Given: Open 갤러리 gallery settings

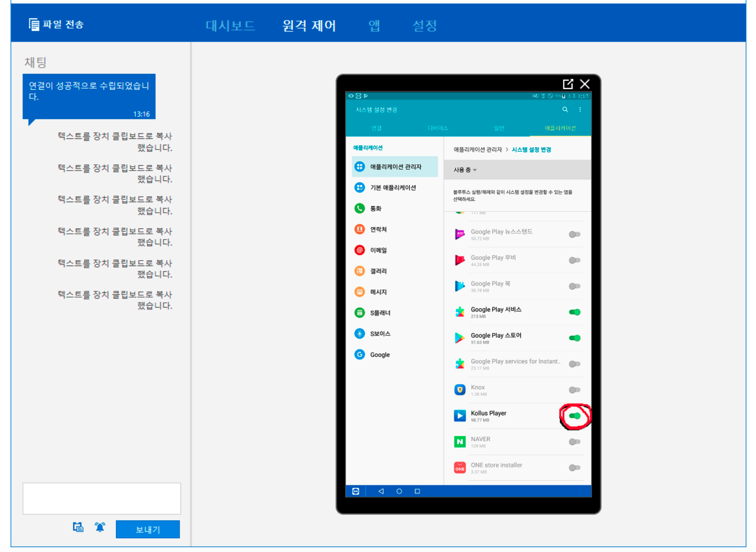Looking at the screenshot, I should 395,271.
